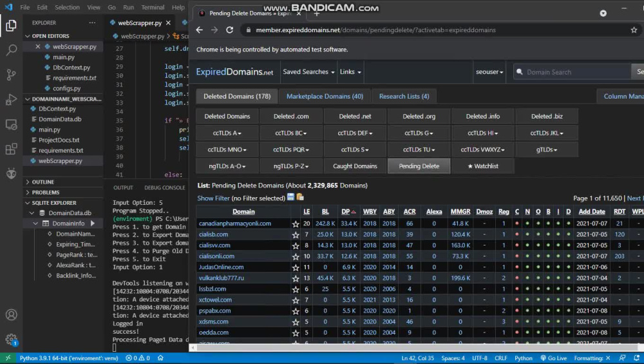The height and width of the screenshot is (364, 644).
Task: Click the clipboard icon beside Show Filter
Action: pyautogui.click(x=300, y=197)
